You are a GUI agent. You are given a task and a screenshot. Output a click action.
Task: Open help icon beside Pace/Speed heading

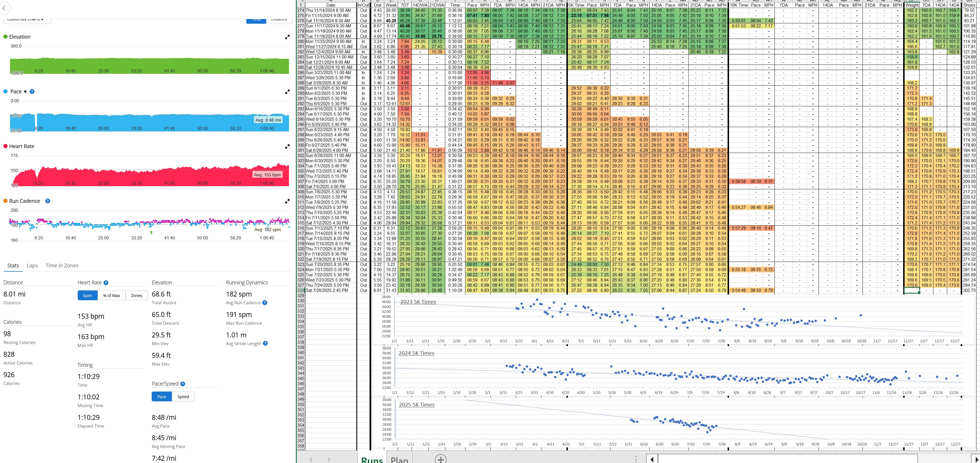pyautogui.click(x=182, y=384)
